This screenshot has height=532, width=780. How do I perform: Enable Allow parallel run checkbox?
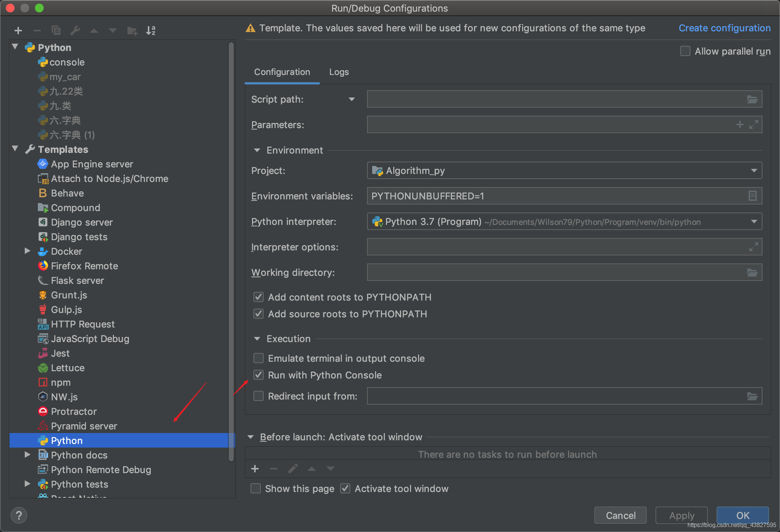tap(685, 51)
